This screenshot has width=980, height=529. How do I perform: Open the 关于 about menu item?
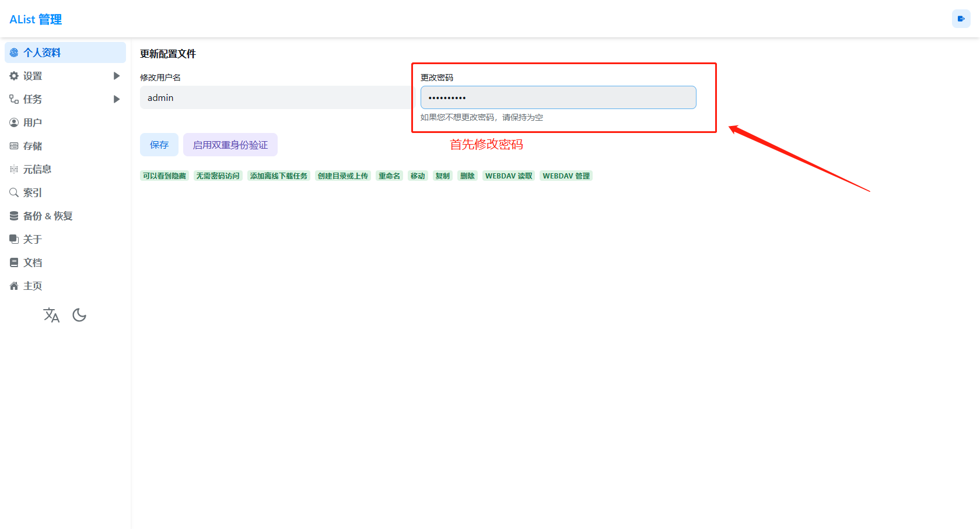(x=33, y=239)
